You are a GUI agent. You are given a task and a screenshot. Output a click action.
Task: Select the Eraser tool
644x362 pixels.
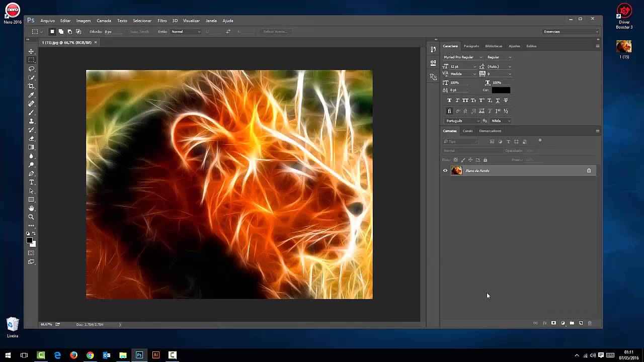pyautogui.click(x=31, y=138)
